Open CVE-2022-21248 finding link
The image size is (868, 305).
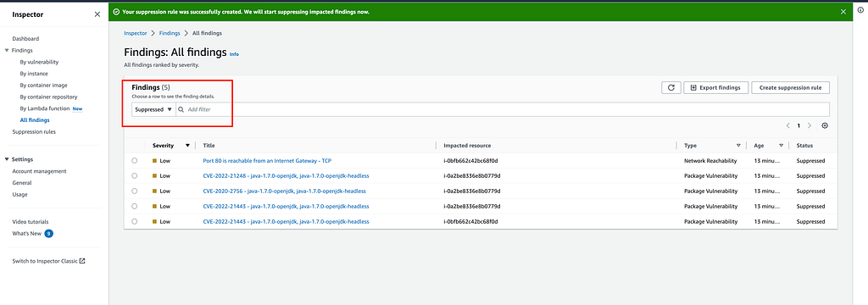coord(287,175)
